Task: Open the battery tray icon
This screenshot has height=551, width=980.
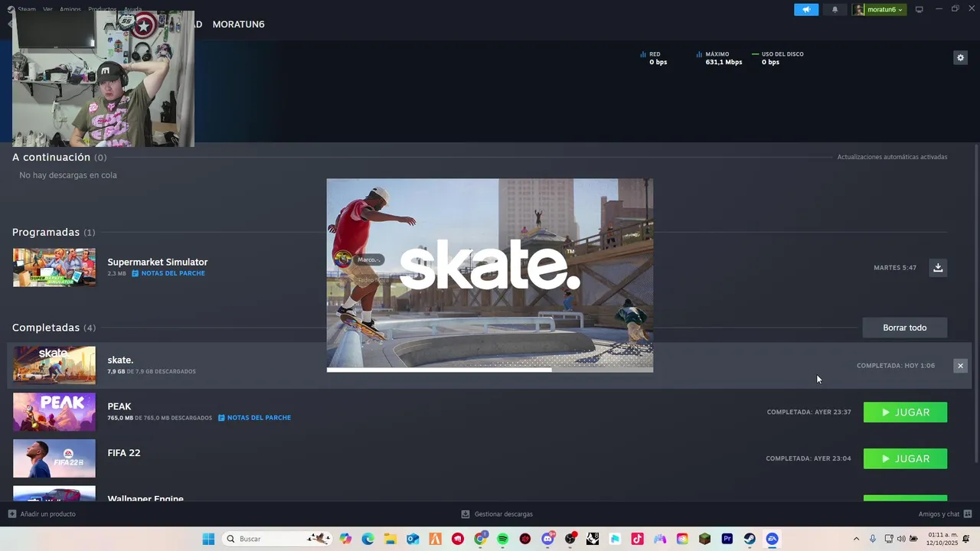Action: (913, 539)
